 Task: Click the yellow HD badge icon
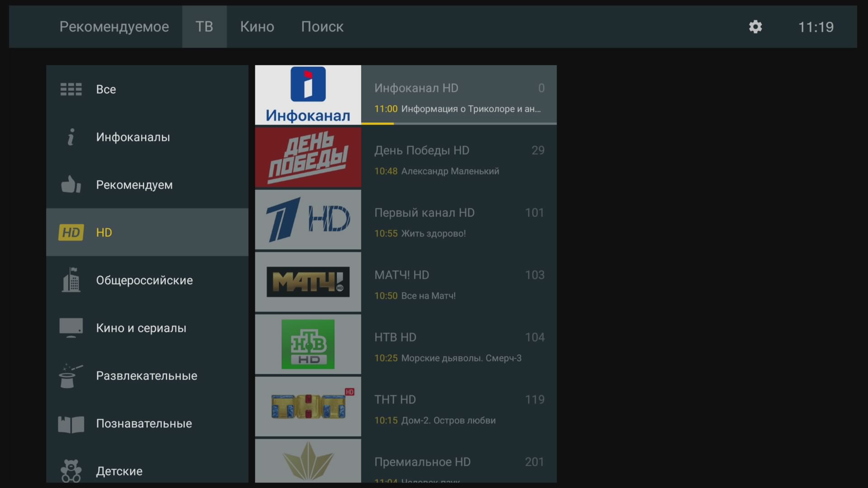tap(71, 232)
